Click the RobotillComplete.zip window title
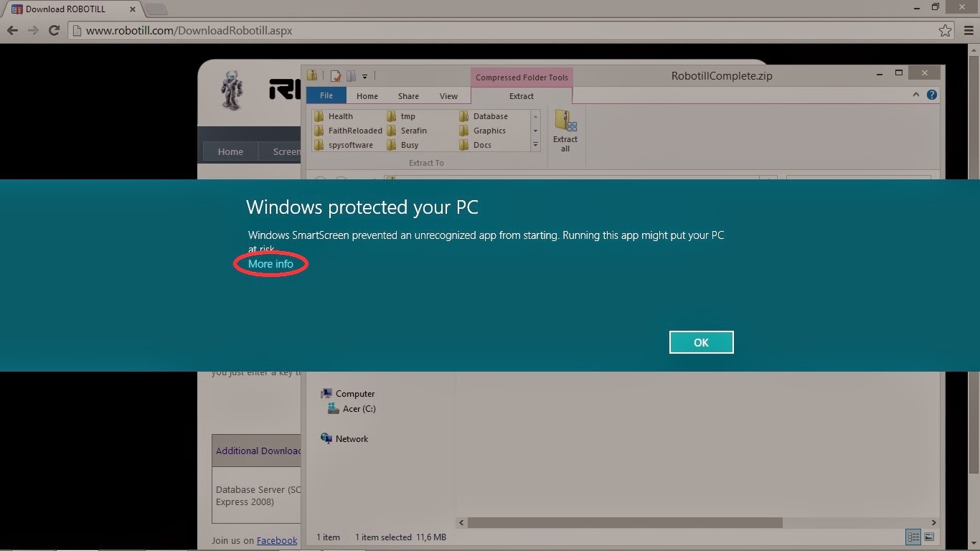The width and height of the screenshot is (980, 551). (722, 75)
